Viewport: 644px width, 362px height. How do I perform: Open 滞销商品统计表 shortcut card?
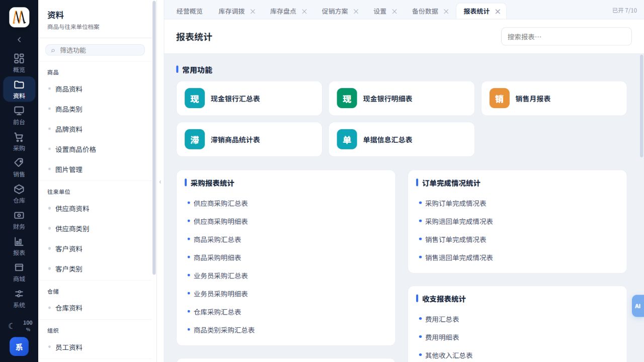(249, 139)
